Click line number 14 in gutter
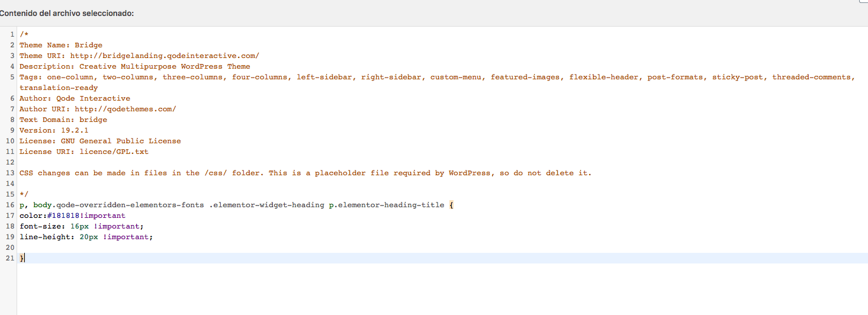 coord(10,184)
